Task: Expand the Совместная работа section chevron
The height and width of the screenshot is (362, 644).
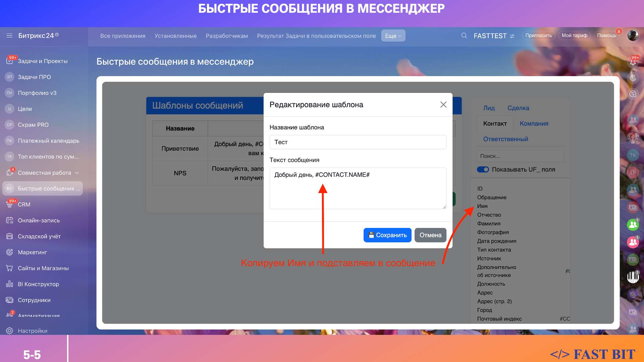Action: 77,173
